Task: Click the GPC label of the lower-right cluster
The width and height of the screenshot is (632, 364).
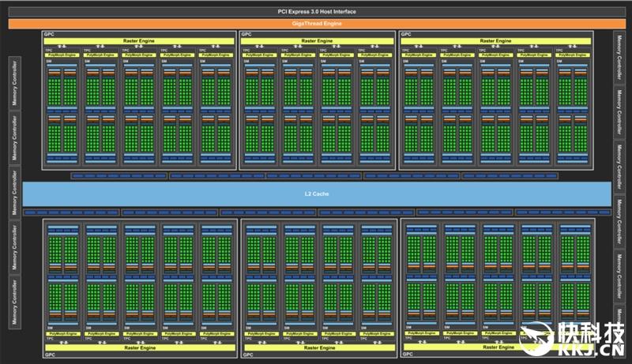Action: [x=408, y=354]
